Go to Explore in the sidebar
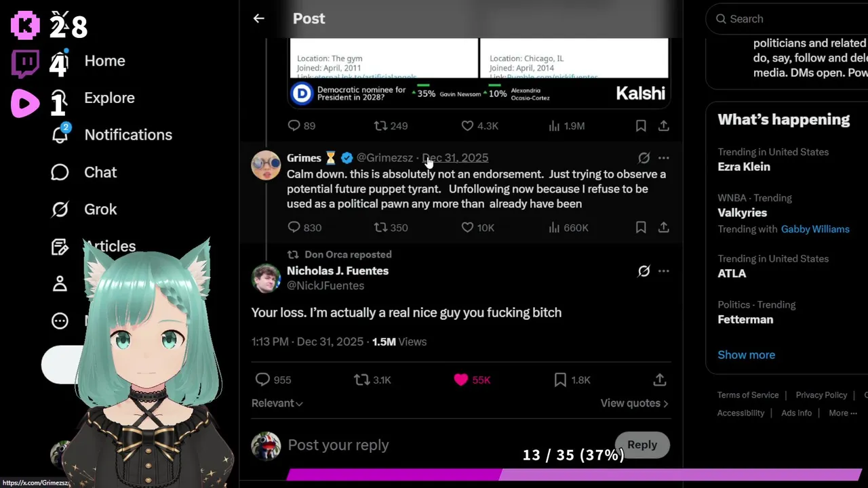Screen dimensions: 868x488 pos(109,98)
